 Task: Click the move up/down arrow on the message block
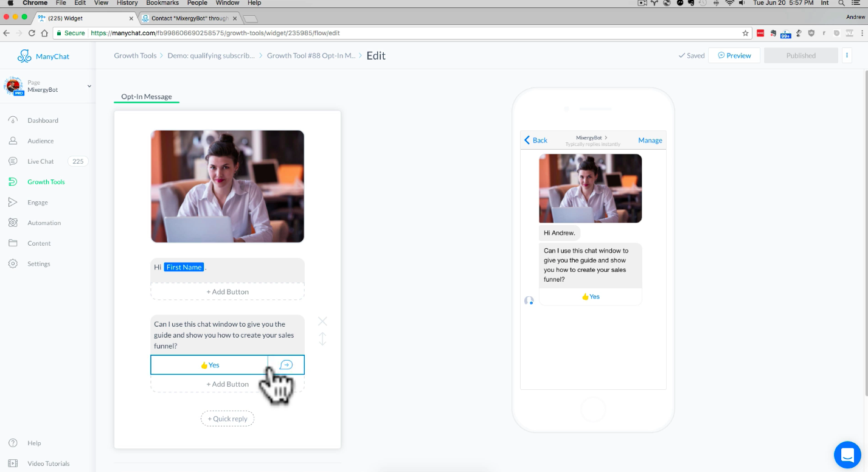pyautogui.click(x=322, y=339)
